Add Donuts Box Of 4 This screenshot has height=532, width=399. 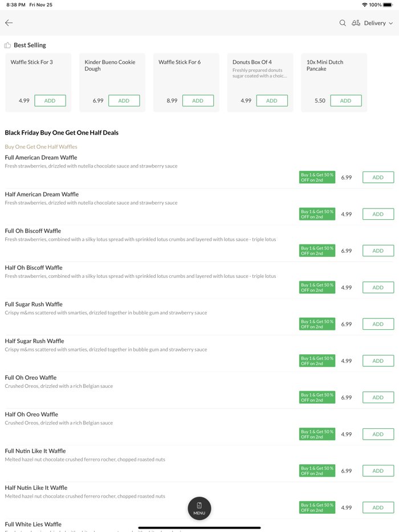pyautogui.click(x=272, y=101)
